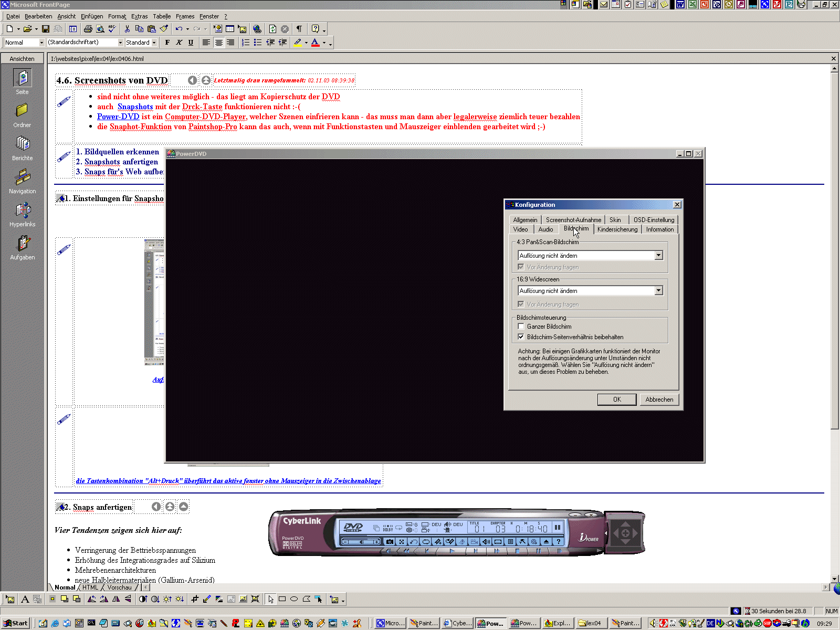
Task: Open the font color dropdown arrow
Action: click(x=324, y=43)
